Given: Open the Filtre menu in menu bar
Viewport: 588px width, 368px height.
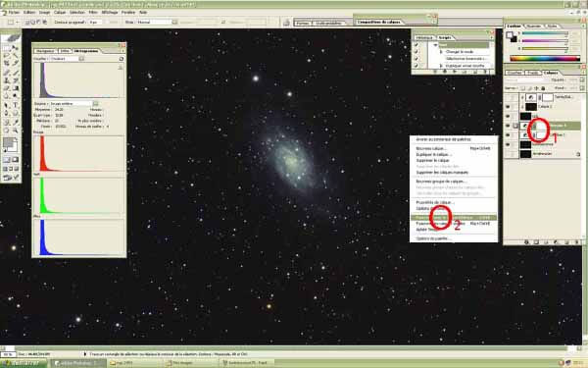Looking at the screenshot, I should click(x=93, y=13).
